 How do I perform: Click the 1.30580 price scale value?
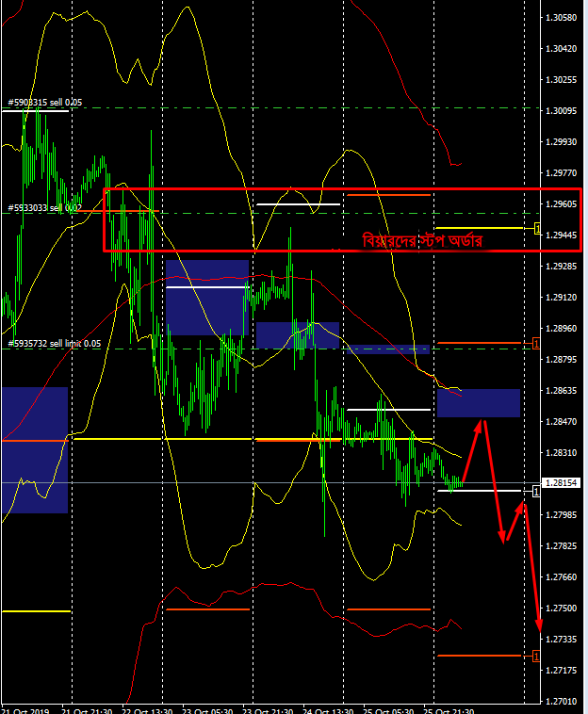tap(561, 17)
